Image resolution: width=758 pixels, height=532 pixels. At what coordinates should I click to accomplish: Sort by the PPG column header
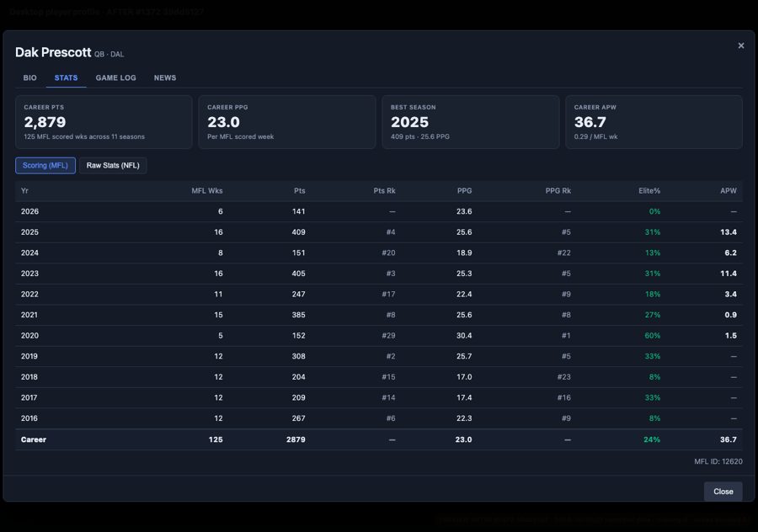(465, 191)
